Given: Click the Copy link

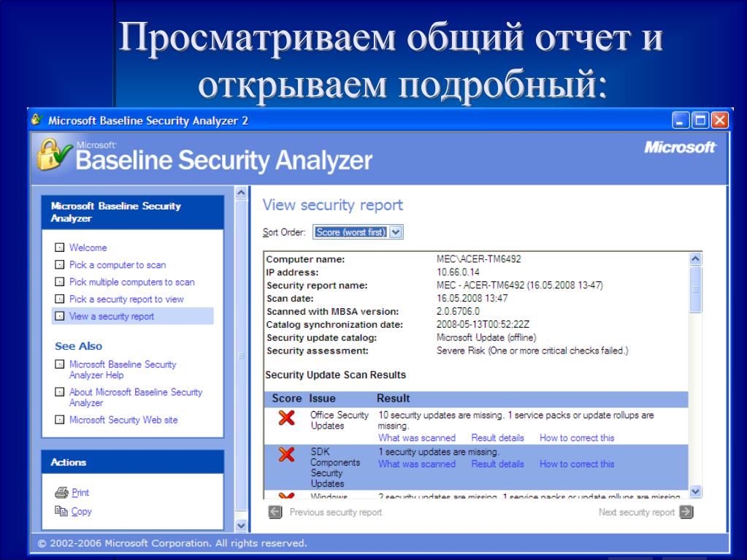Looking at the screenshot, I should click(x=82, y=511).
